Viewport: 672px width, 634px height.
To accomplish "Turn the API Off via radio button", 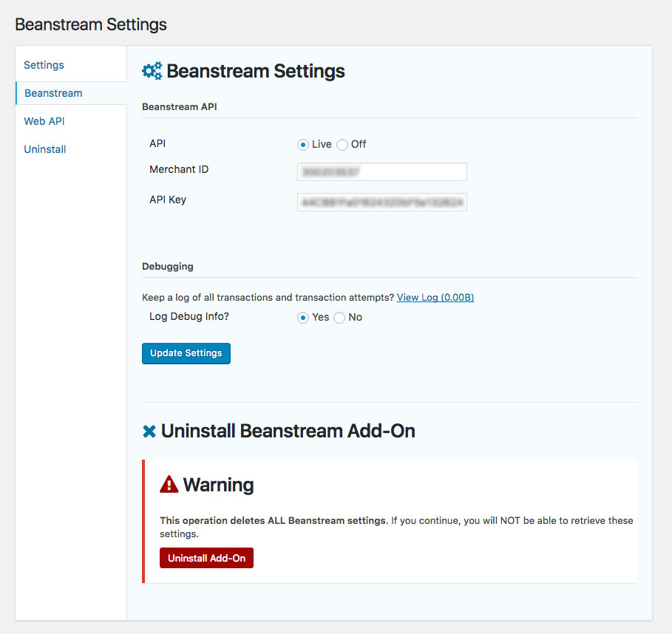I will pos(342,145).
